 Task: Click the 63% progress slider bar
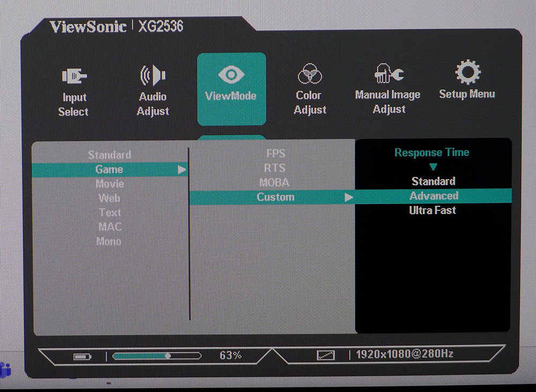157,356
